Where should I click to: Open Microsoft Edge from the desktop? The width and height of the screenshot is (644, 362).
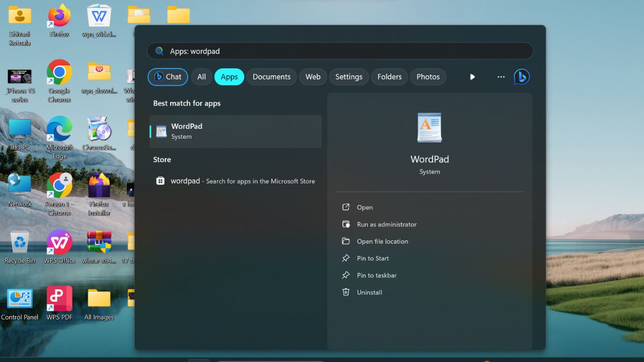59,130
